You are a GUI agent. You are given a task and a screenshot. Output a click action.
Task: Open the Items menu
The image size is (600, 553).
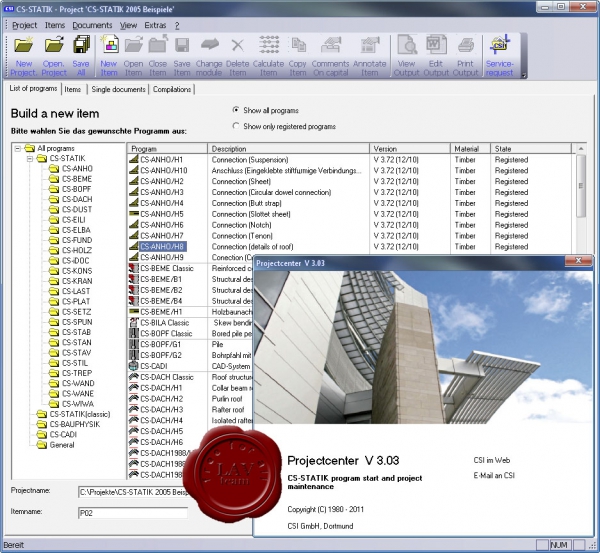pyautogui.click(x=55, y=25)
